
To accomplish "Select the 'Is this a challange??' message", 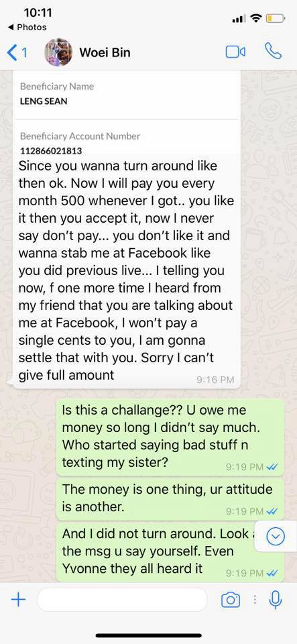I will (x=170, y=437).
